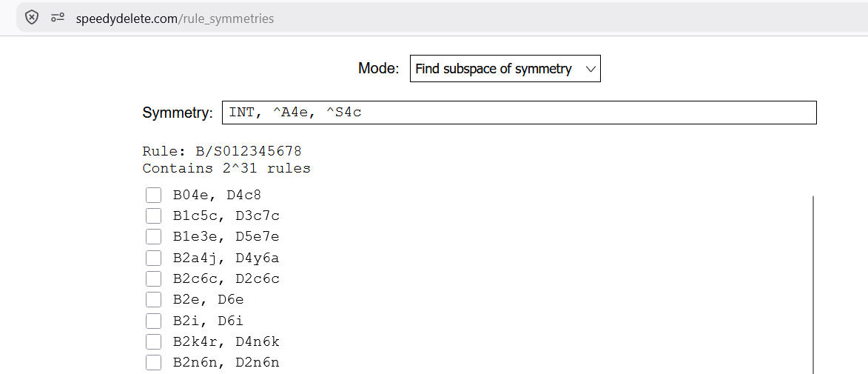The image size is (868, 374).
Task: Tick the B1e3e, D5e7e checkbox
Action: click(x=153, y=237)
